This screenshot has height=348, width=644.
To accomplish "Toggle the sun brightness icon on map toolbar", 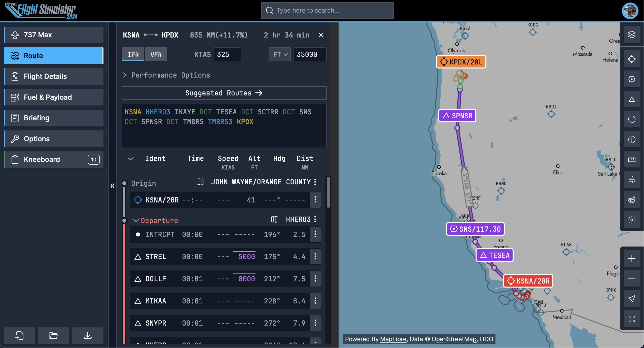I will 632,220.
